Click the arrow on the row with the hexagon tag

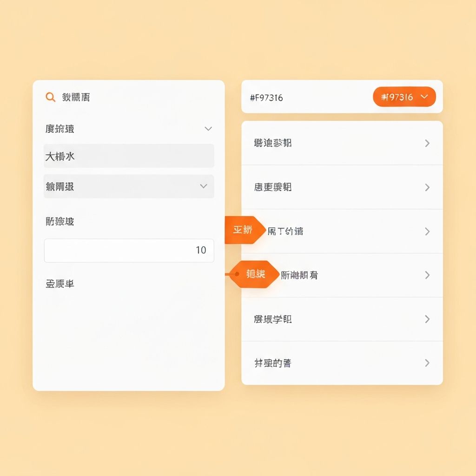(x=427, y=275)
